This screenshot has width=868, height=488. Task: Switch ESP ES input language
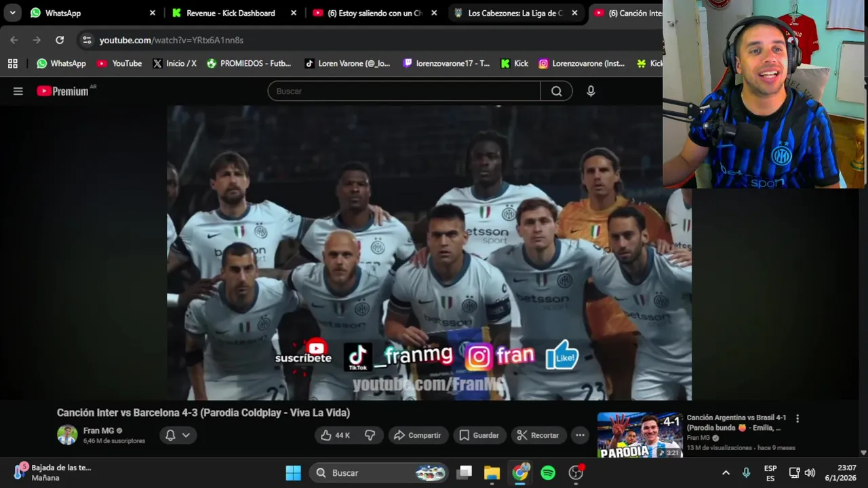[x=770, y=473]
